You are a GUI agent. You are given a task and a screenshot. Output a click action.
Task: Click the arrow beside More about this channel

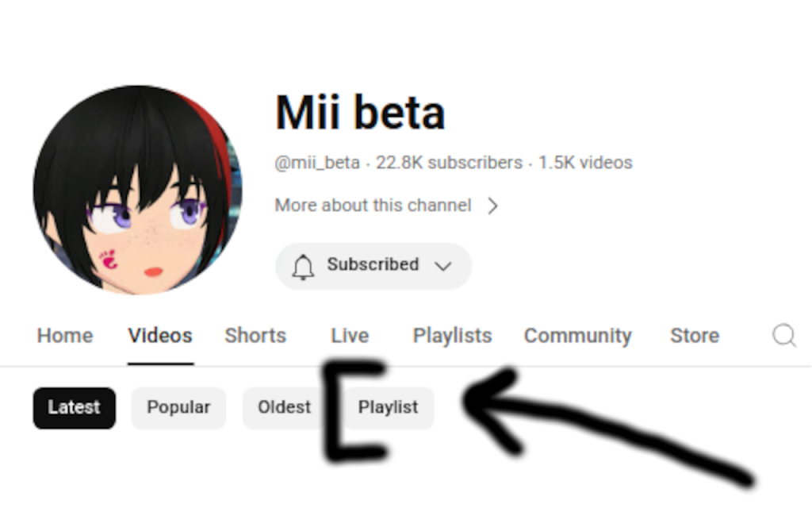(x=493, y=206)
